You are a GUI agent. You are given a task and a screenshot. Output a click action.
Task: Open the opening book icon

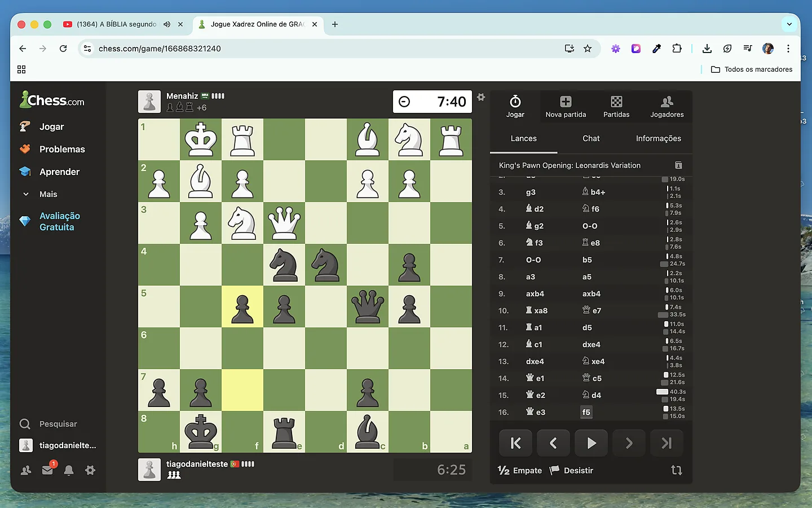pos(678,165)
